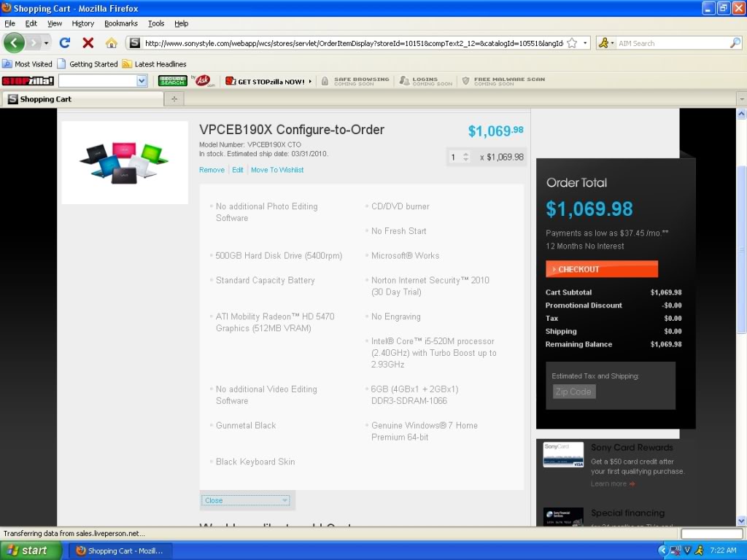
Task: Click the Special financing card image
Action: coord(564,517)
